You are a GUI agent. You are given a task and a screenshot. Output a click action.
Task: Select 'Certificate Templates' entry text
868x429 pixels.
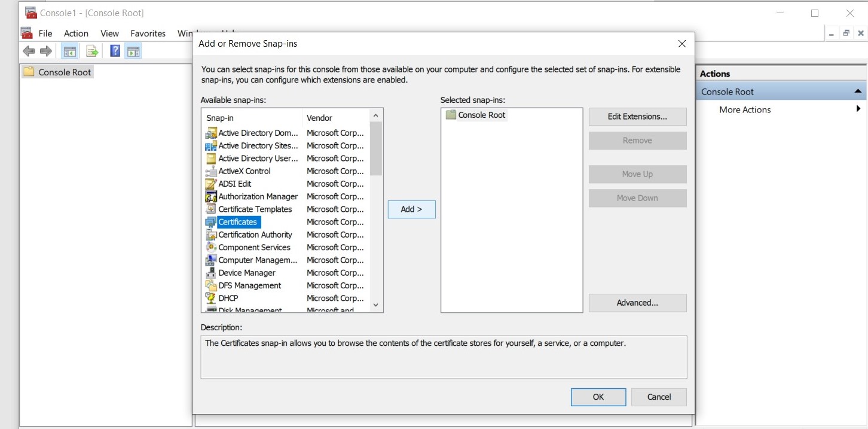pos(255,209)
